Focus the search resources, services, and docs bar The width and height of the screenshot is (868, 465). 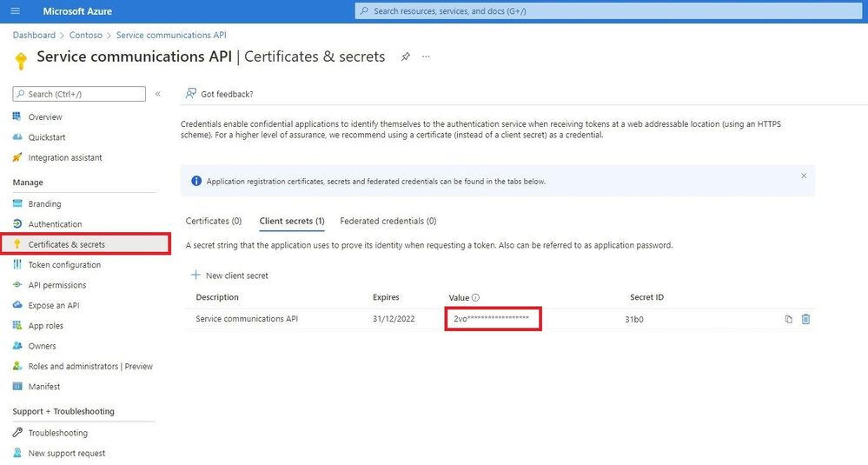[x=608, y=11]
